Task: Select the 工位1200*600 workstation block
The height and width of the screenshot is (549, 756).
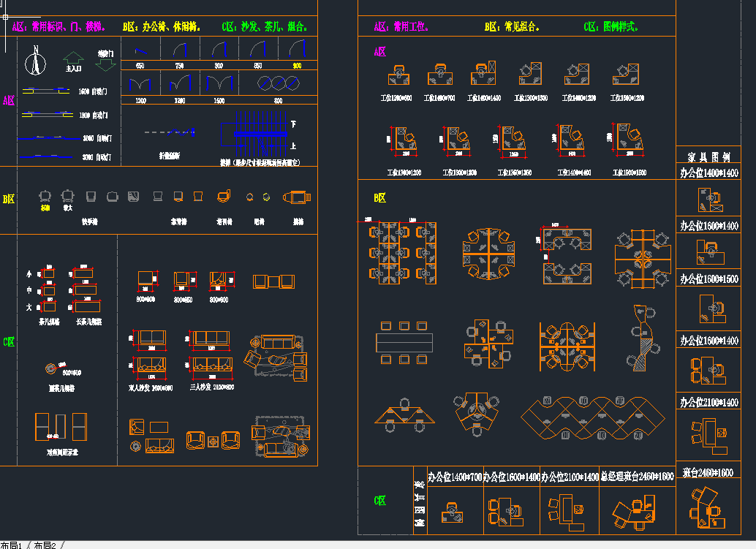Action: (398, 75)
